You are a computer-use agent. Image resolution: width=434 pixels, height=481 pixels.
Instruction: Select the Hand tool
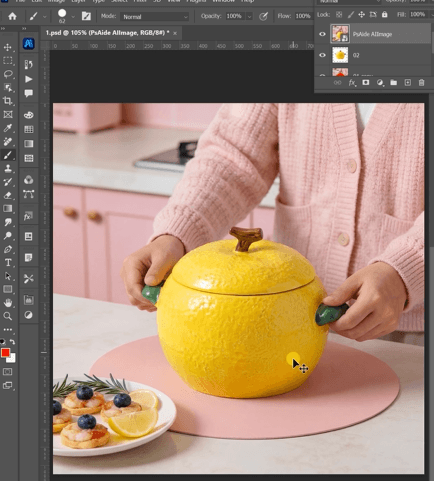coord(8,303)
